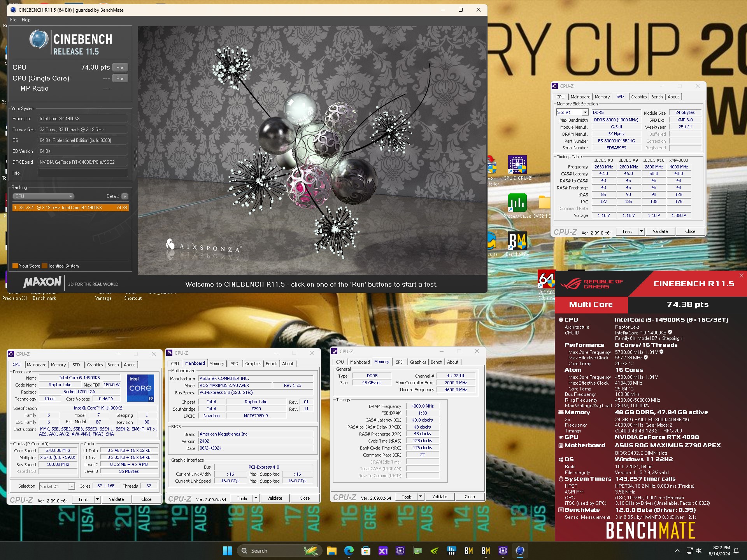Click the Cinebench panel splitter grip
This screenshot has height=560, width=747.
click(135, 157)
